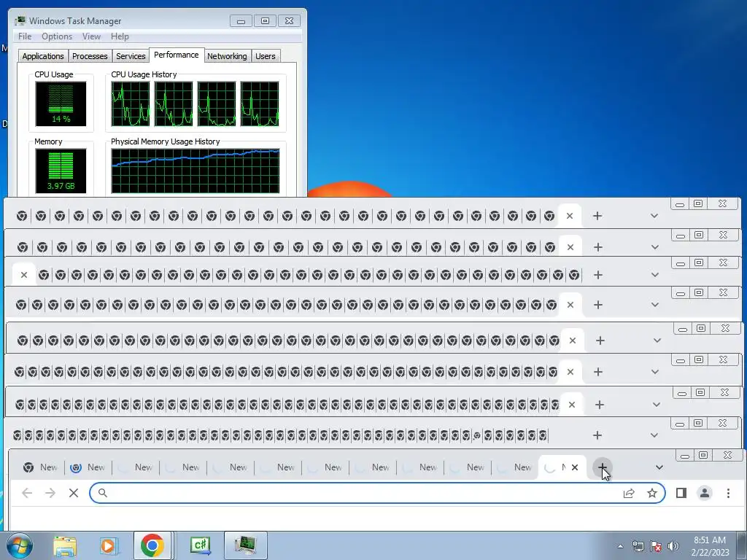Click Chrome's forward navigation arrow
This screenshot has height=560, width=747.
[50, 493]
